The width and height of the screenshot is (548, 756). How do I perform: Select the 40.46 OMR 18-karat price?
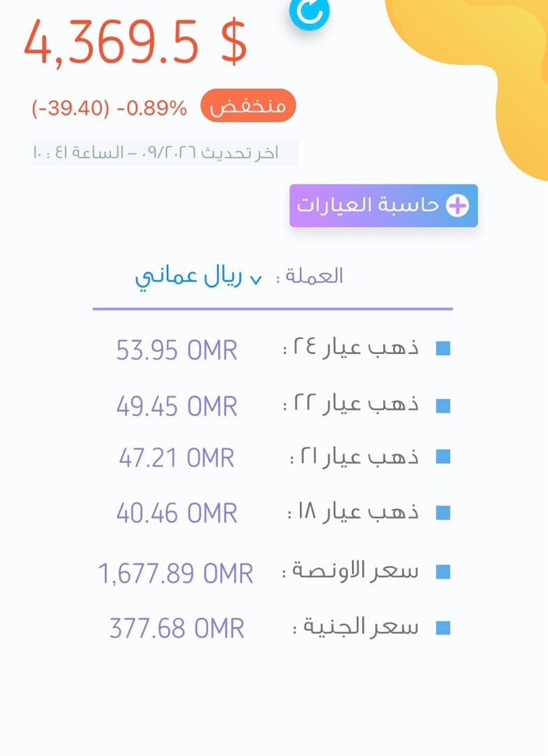point(177,513)
